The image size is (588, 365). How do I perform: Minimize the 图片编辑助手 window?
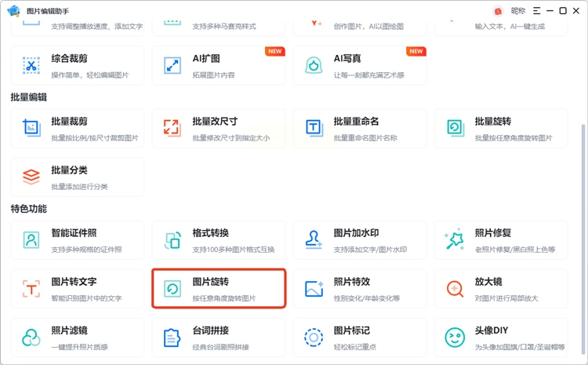tap(550, 11)
